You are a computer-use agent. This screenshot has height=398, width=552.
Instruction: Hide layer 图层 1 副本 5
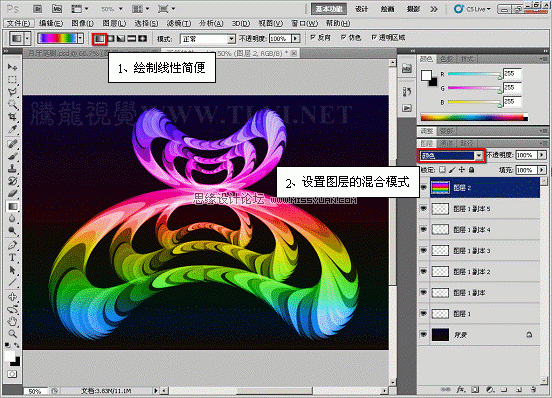pyautogui.click(x=424, y=209)
